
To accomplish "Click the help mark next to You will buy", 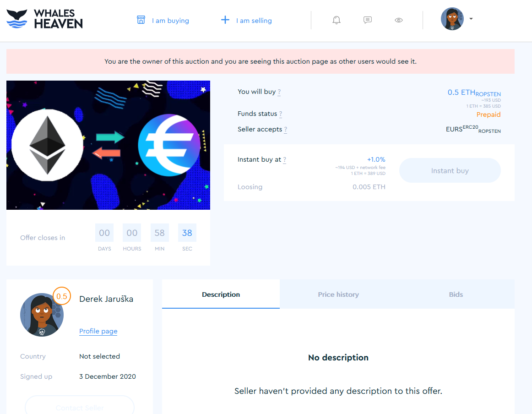I will pyautogui.click(x=279, y=92).
